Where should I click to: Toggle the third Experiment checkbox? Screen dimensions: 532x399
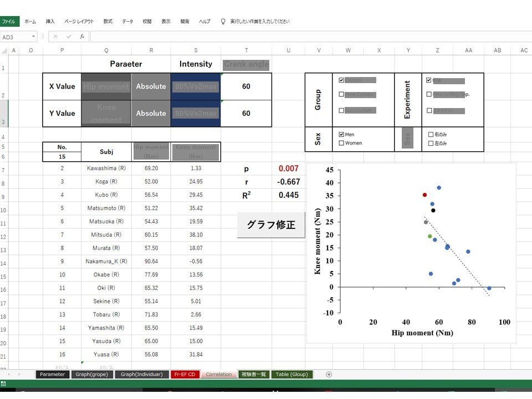(x=429, y=110)
